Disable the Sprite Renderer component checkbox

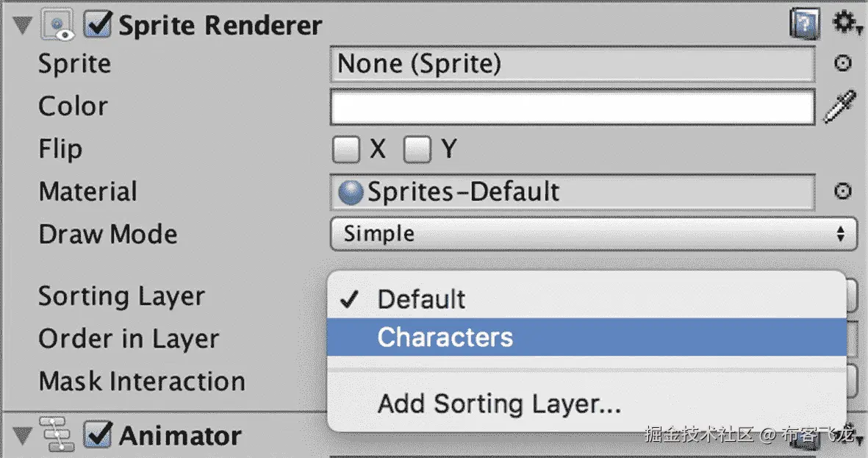coord(98,24)
